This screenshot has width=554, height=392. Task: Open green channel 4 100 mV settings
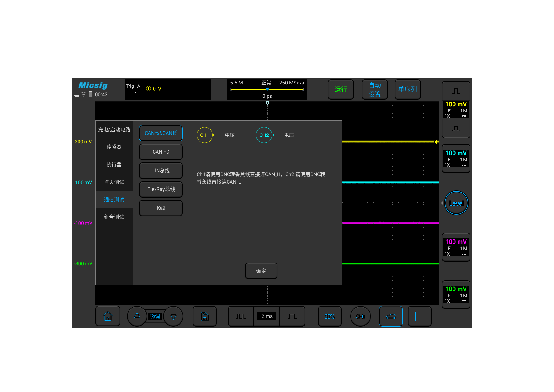point(456,295)
